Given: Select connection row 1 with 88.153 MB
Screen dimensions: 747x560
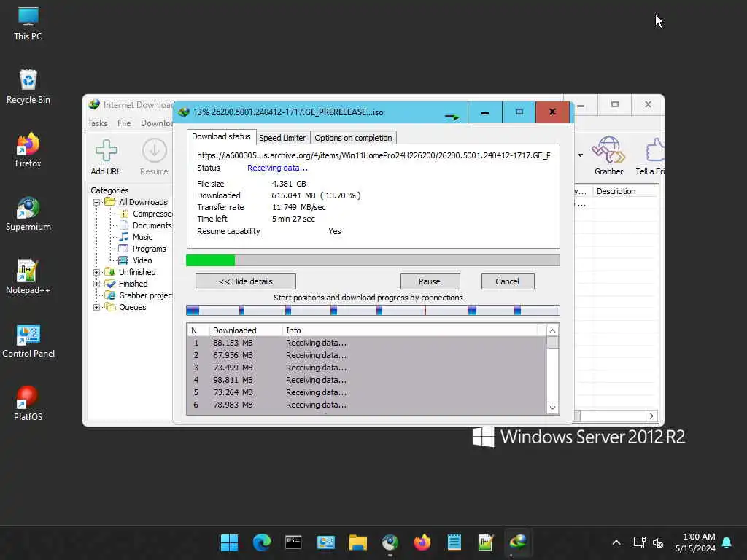Looking at the screenshot, I should [x=366, y=343].
